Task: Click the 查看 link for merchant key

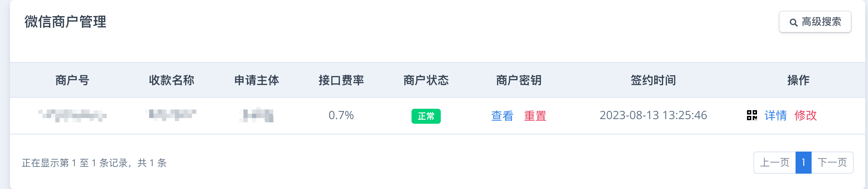Action: click(502, 116)
